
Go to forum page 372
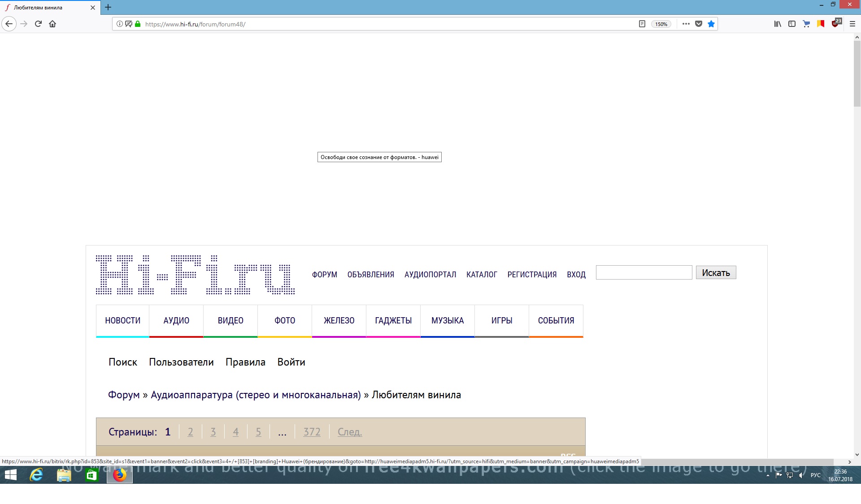[x=312, y=432]
